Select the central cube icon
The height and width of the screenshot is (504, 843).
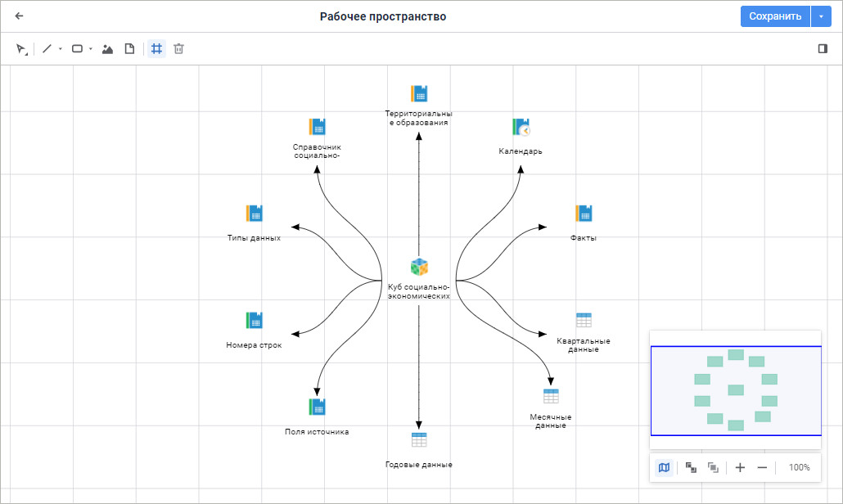pos(419,267)
